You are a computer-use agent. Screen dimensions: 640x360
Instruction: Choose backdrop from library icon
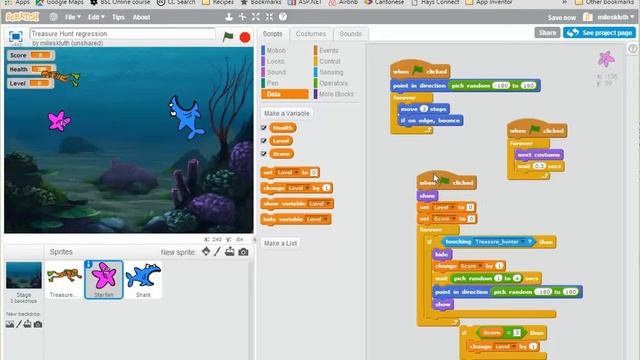10,324
